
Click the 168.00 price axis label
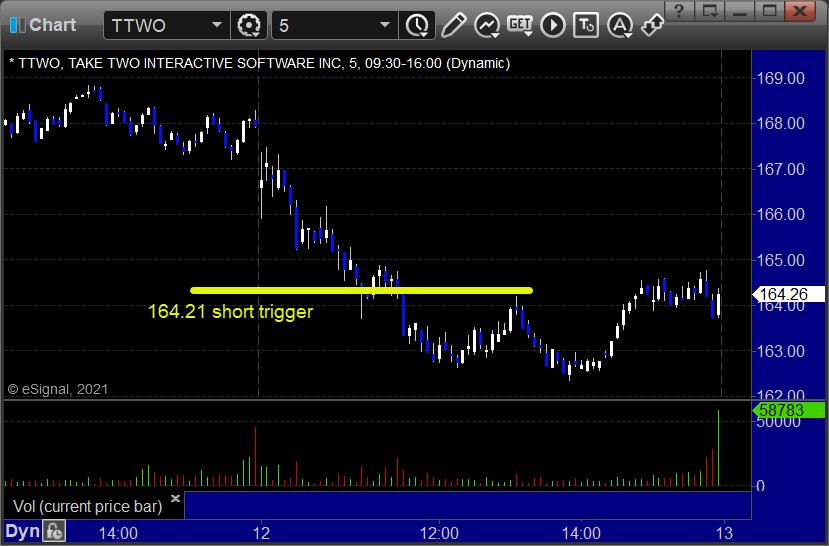click(x=780, y=124)
